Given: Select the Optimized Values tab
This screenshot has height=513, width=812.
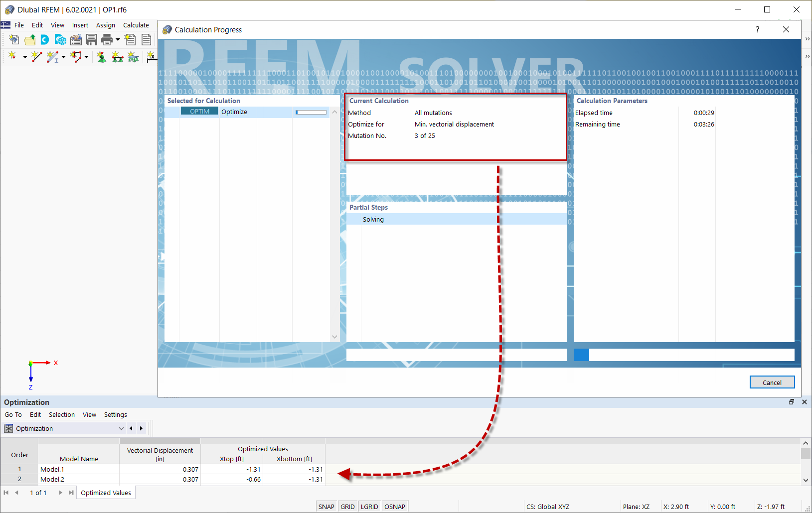Looking at the screenshot, I should (x=106, y=493).
